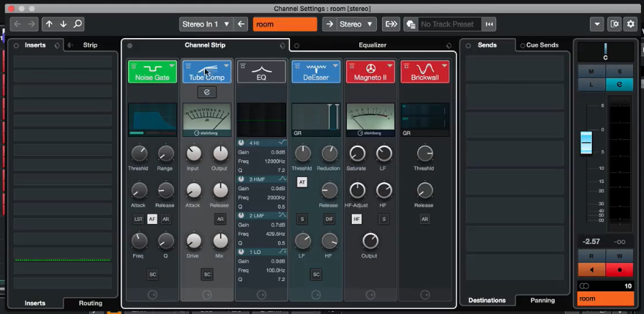Toggle Listen button L on channel
The height and width of the screenshot is (314, 644).
coord(591,84)
